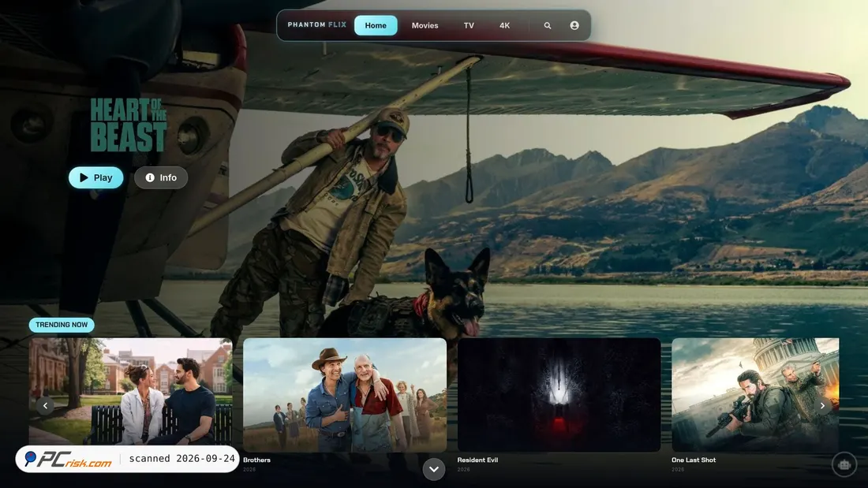Image resolution: width=868 pixels, height=488 pixels.
Task: Click the Resident Evil title text
Action: (477, 460)
